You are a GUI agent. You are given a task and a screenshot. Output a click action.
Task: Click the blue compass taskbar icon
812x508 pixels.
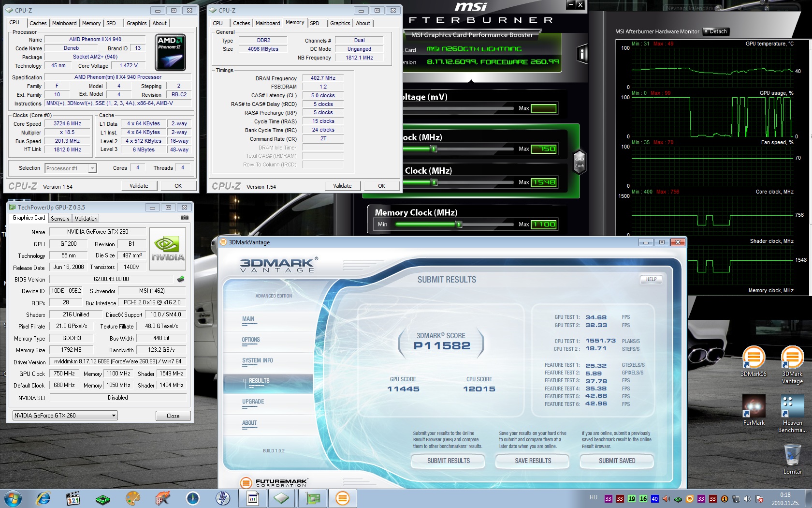(x=193, y=498)
